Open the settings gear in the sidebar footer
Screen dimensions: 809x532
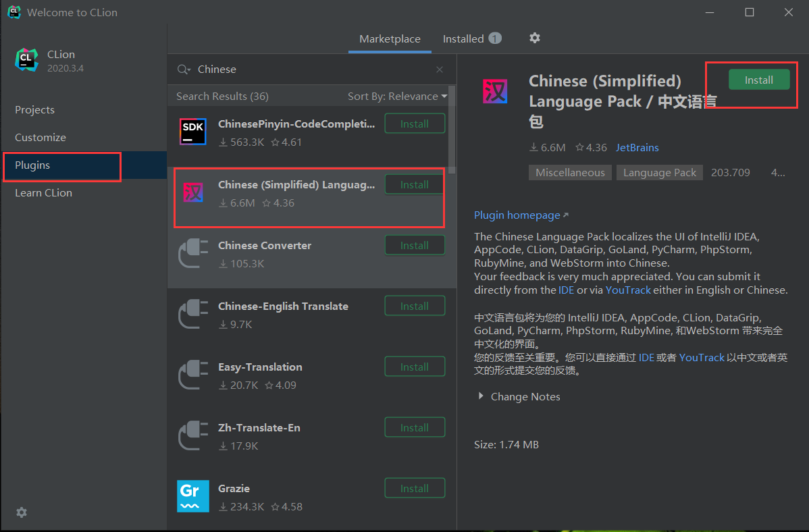[x=21, y=512]
